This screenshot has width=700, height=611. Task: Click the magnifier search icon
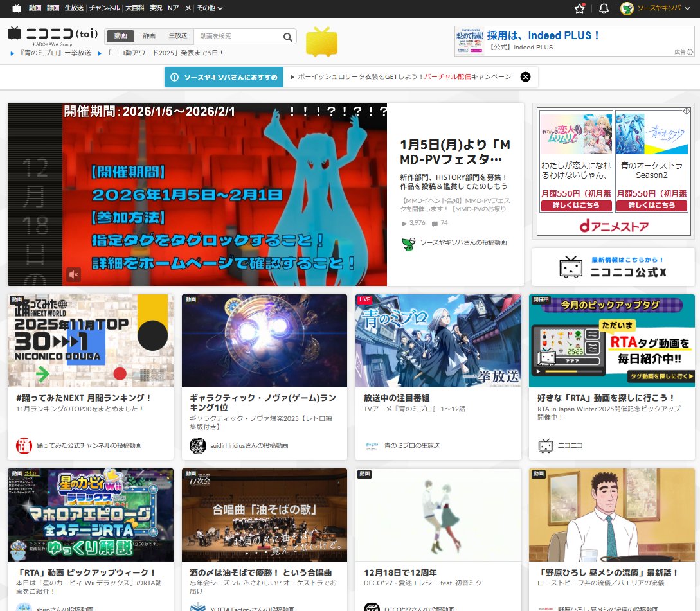coord(288,37)
